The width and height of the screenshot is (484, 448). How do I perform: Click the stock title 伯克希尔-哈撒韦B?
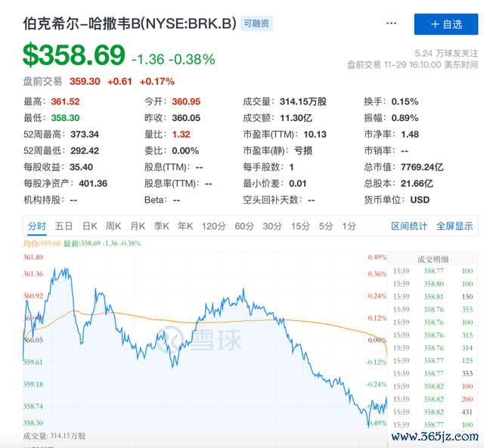pos(129,23)
